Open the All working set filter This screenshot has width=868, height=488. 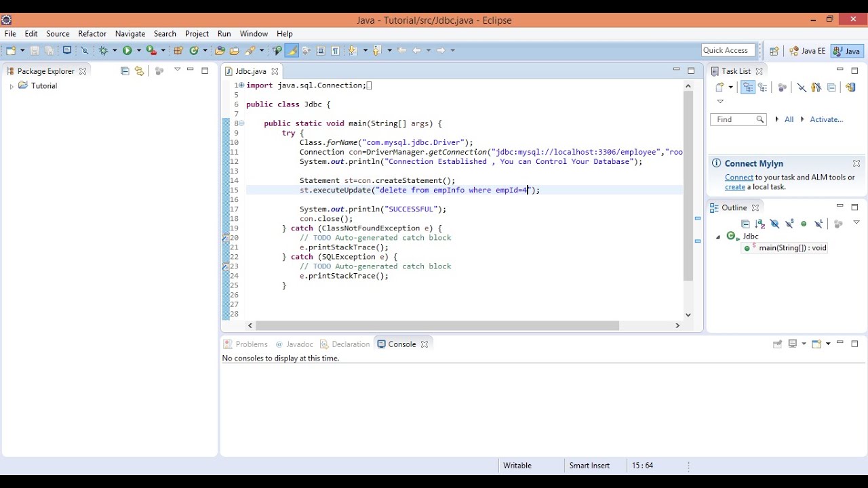click(x=789, y=119)
